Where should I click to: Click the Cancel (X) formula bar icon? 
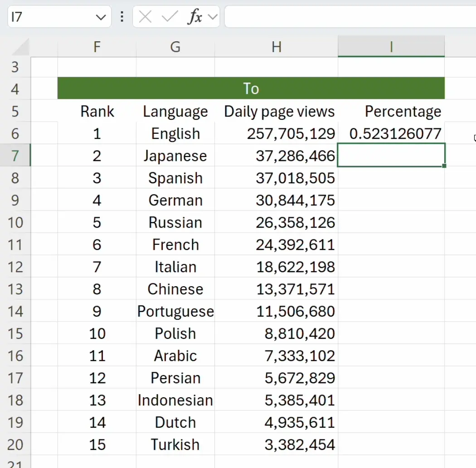[145, 17]
